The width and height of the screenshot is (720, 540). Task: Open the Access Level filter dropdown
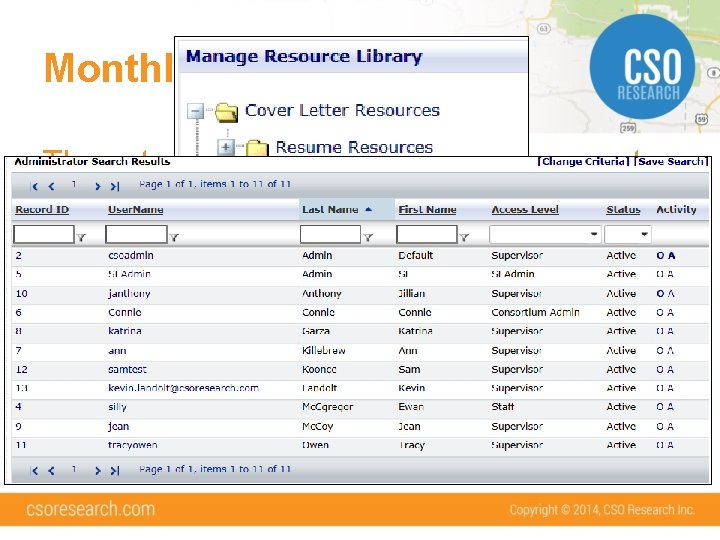pyautogui.click(x=594, y=234)
